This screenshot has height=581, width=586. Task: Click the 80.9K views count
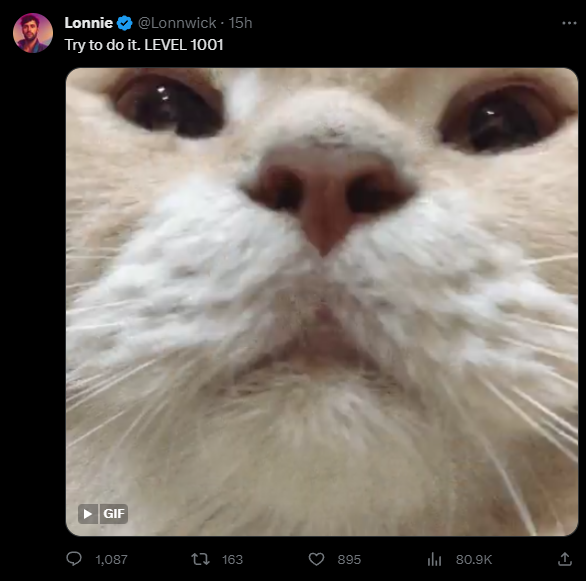pyautogui.click(x=474, y=560)
